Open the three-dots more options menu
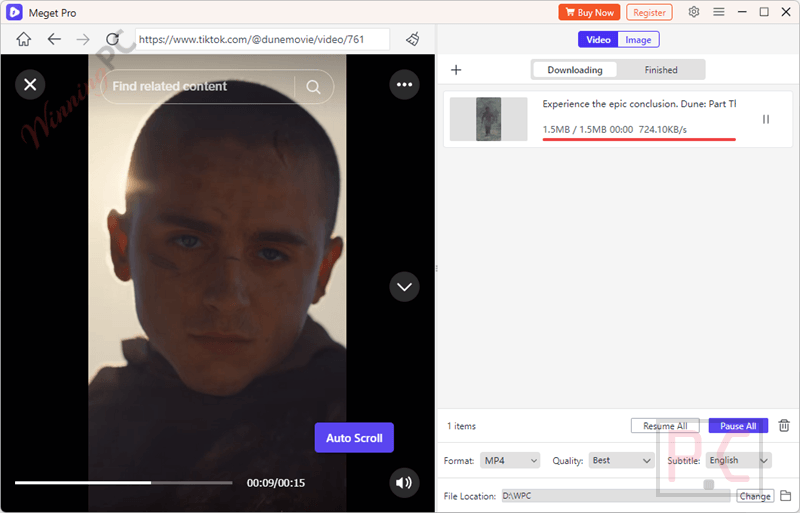 pos(405,84)
